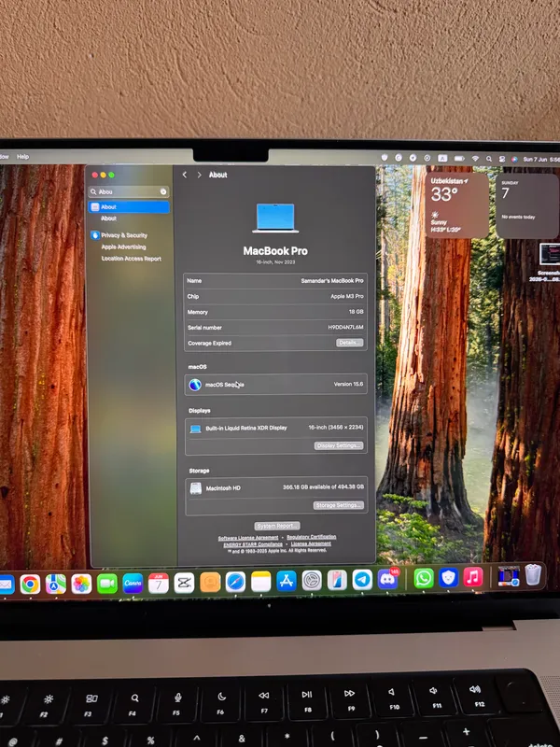Open Telegram from the dock
The height and width of the screenshot is (747, 560).
[362, 580]
